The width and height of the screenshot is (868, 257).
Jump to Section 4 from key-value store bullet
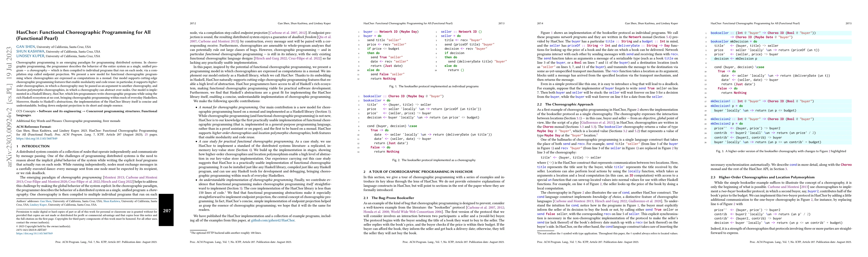pyautogui.click(x=250, y=150)
